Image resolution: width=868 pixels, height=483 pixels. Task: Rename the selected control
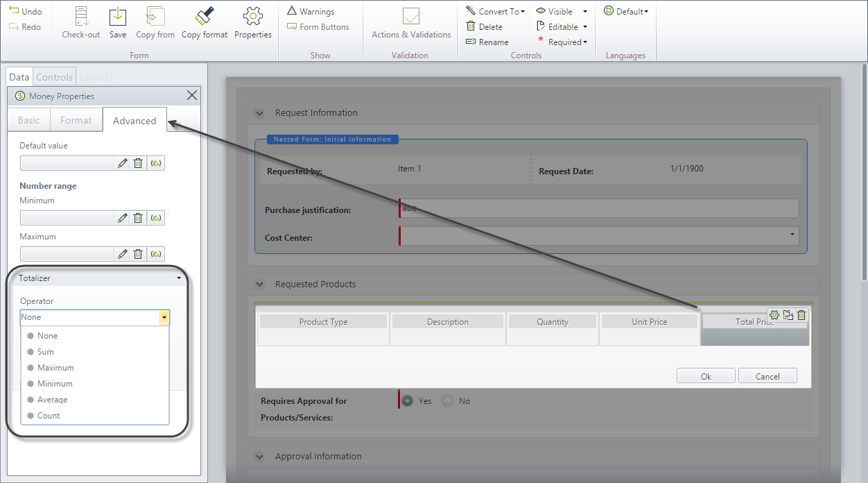[x=487, y=42]
